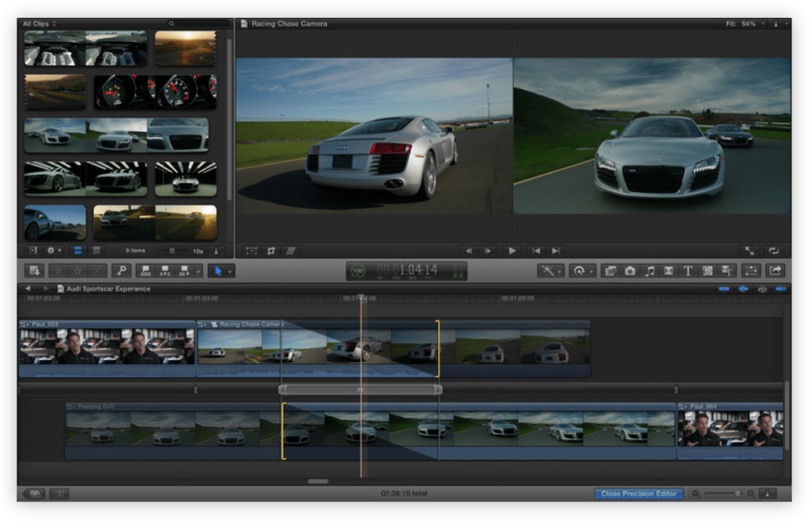Toggle loop playback in the viewer
The image size is (812, 523).
[x=773, y=251]
